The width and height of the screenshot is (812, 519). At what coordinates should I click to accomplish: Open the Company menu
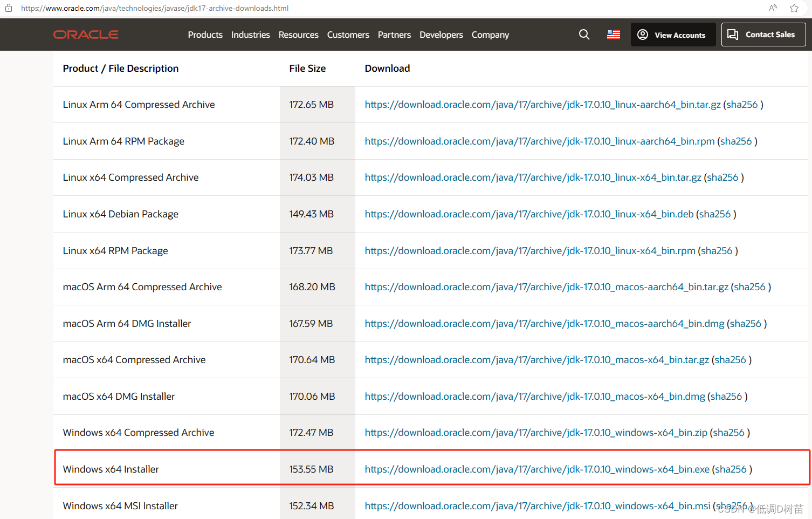click(x=490, y=35)
